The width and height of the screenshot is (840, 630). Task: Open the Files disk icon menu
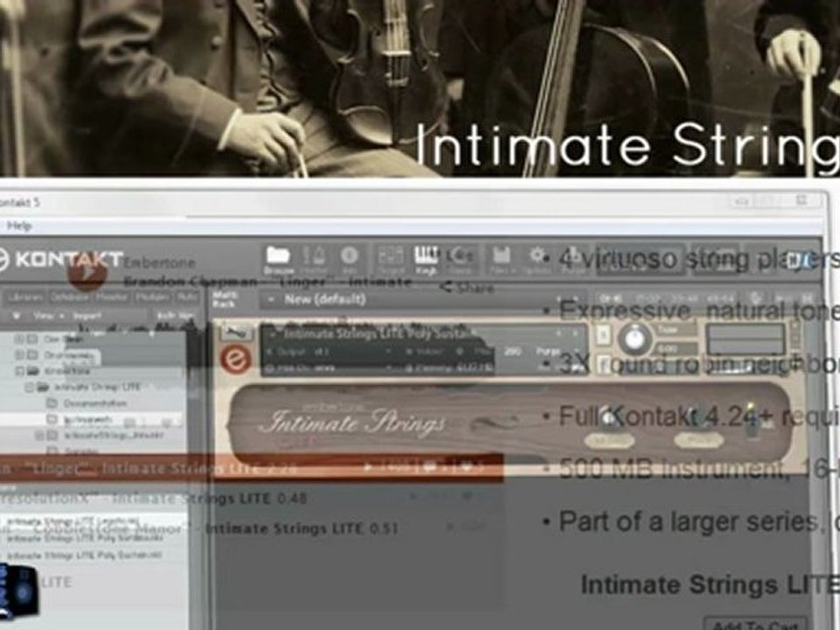(x=501, y=261)
